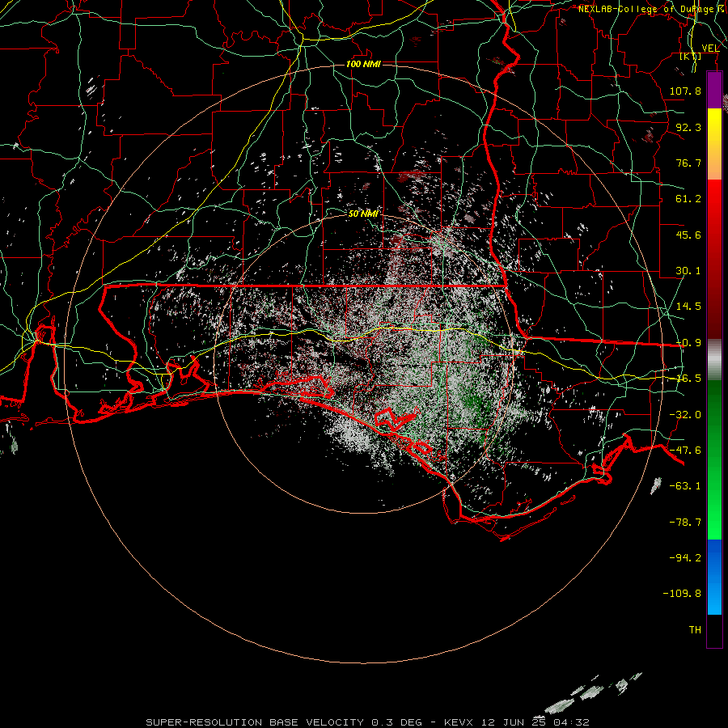Select the 30.1 value on the velocity scale
The width and height of the screenshot is (728, 728).
click(688, 271)
